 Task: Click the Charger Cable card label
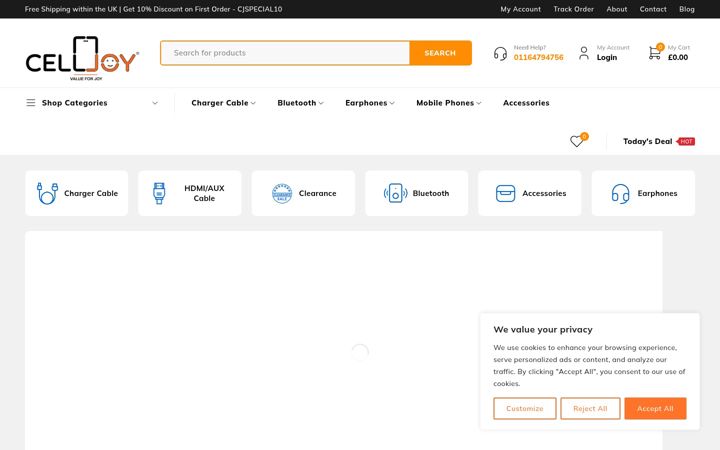(91, 193)
